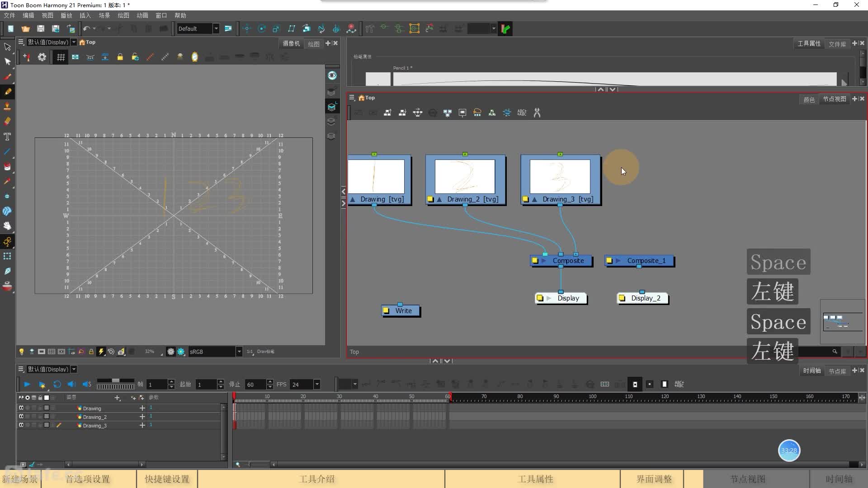Click the timeline play button

coord(27,385)
